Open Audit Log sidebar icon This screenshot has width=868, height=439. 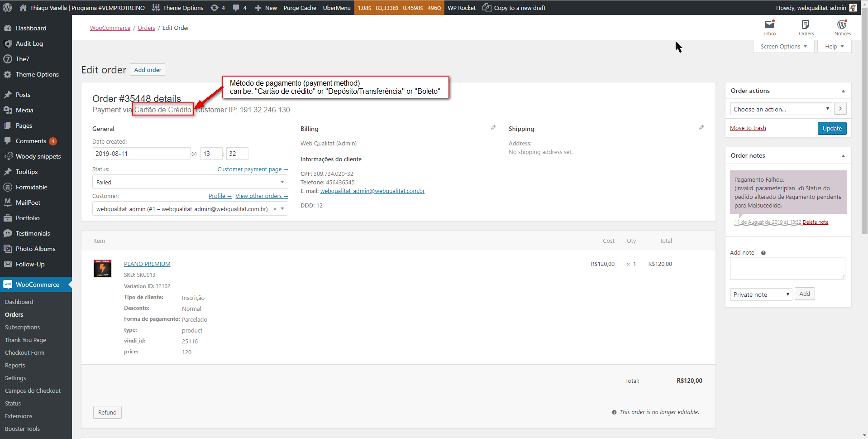pyautogui.click(x=8, y=43)
